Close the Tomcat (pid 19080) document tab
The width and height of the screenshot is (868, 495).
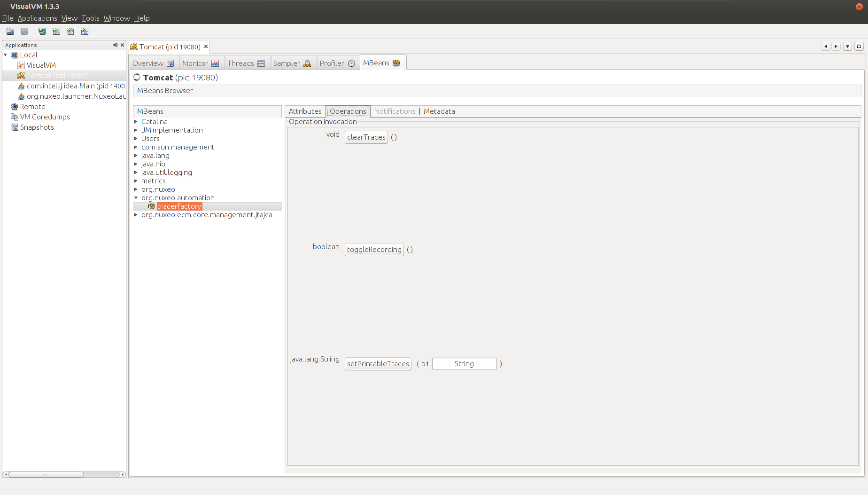pyautogui.click(x=206, y=47)
